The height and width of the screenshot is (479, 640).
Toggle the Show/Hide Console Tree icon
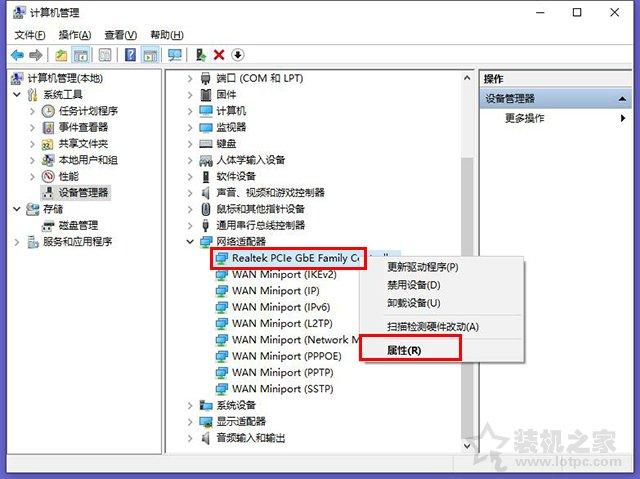point(80,55)
